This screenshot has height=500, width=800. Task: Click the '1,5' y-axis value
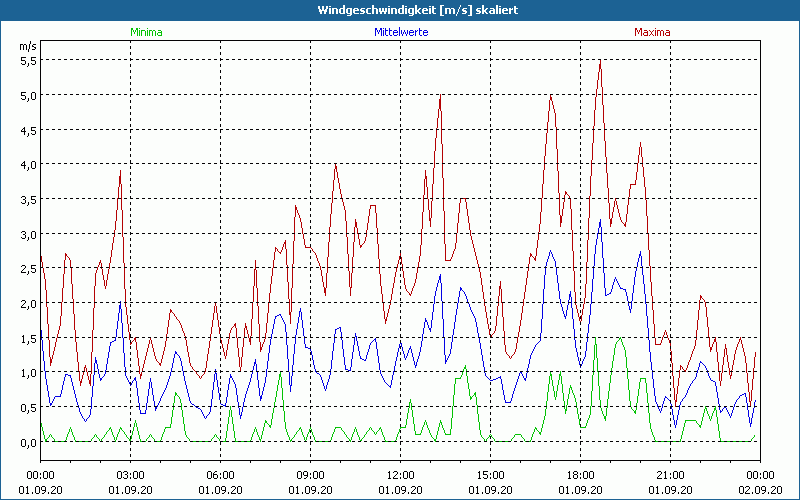coord(28,338)
